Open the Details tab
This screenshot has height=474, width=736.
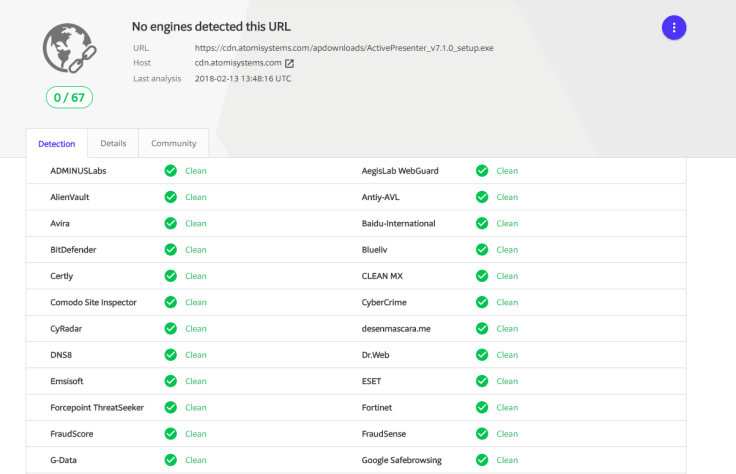(x=113, y=143)
